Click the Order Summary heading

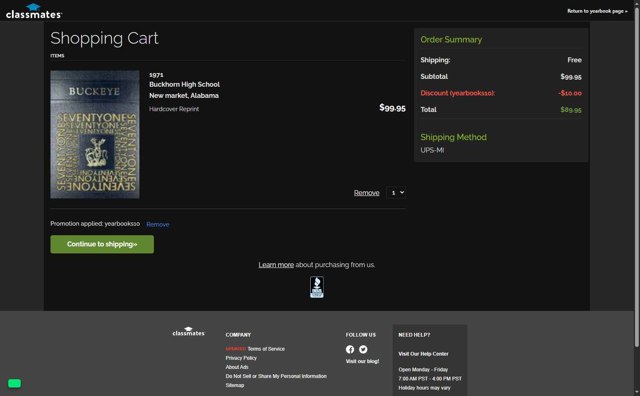point(451,40)
